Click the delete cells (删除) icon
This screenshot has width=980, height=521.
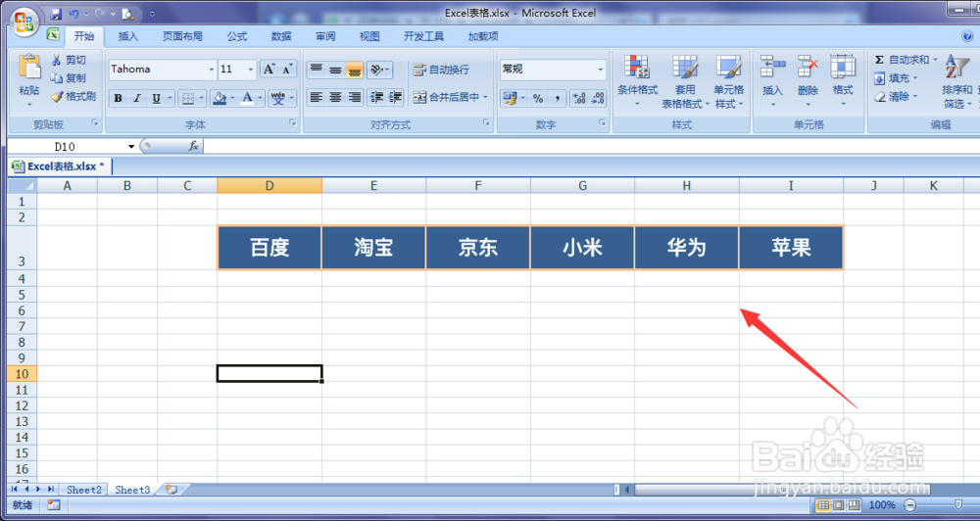(808, 67)
